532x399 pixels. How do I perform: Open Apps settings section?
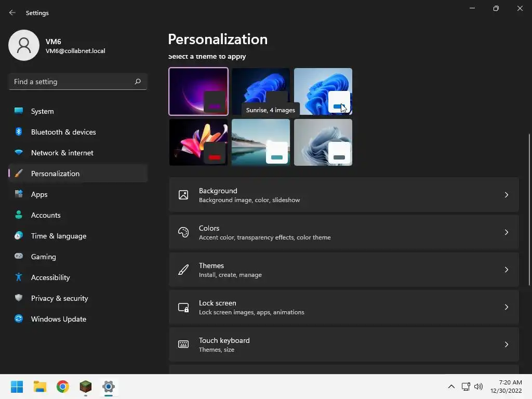click(x=78, y=194)
